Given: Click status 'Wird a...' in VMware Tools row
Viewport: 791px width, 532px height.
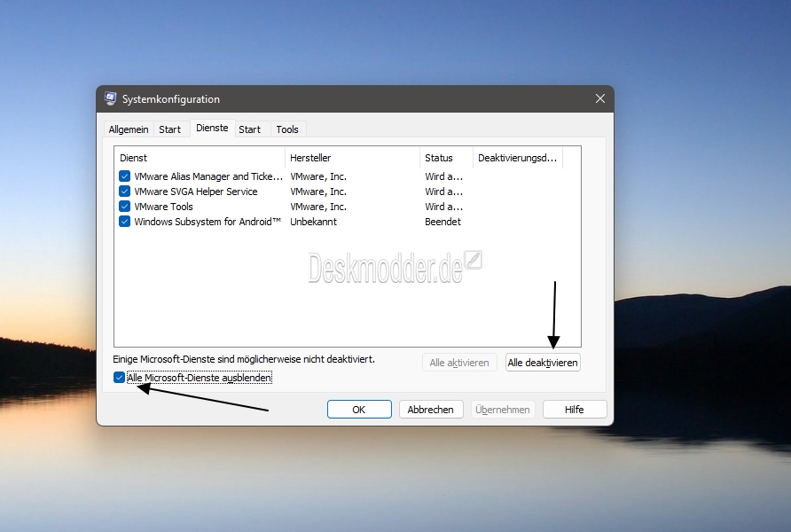Looking at the screenshot, I should coord(444,207).
